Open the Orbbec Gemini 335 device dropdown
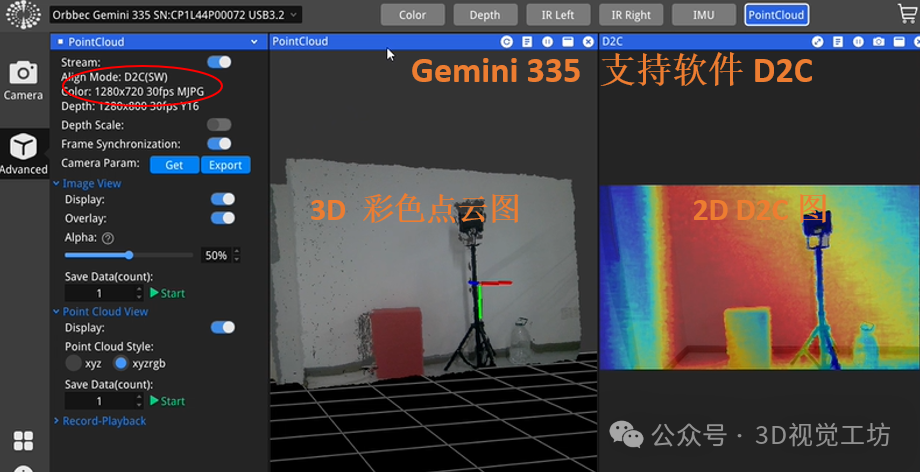The width and height of the screenshot is (920, 472). click(x=175, y=15)
